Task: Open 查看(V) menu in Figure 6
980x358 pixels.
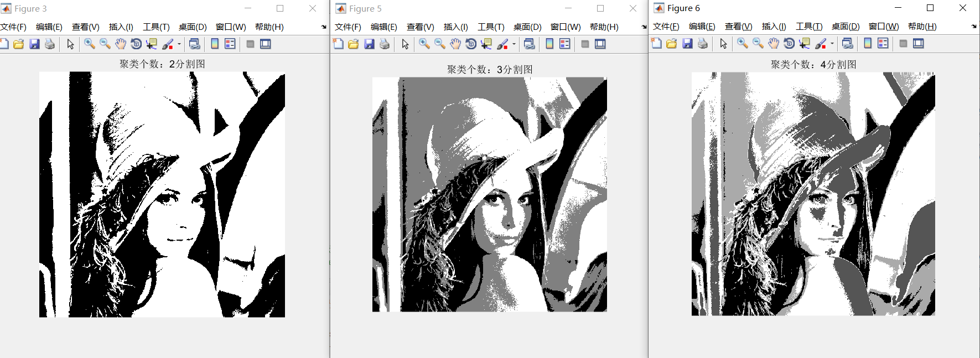Action: [739, 26]
